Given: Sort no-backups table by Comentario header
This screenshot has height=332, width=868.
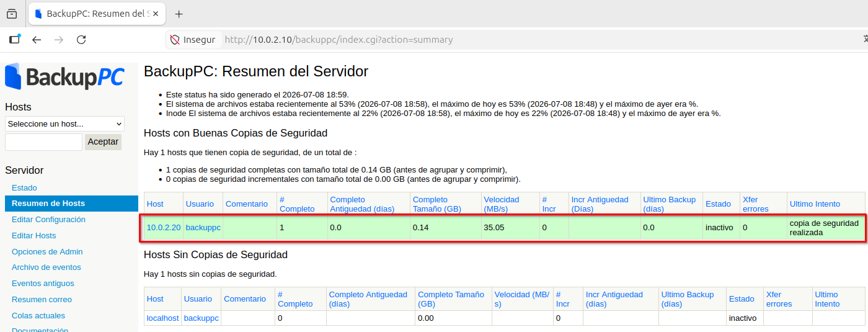Looking at the screenshot, I should [x=245, y=299].
